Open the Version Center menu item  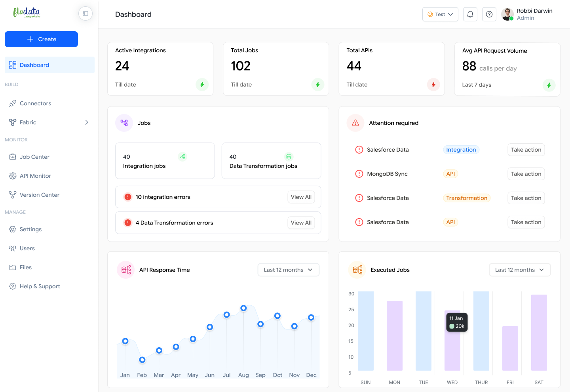[x=39, y=195]
